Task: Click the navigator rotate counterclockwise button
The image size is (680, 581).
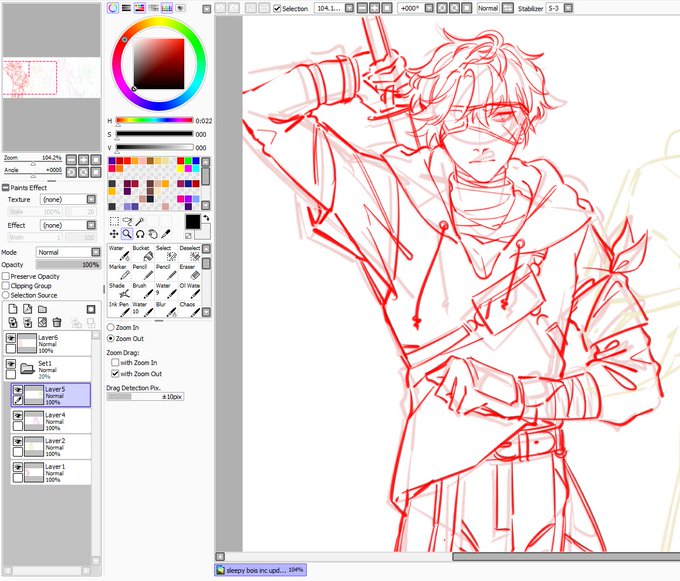Action: click(x=71, y=172)
